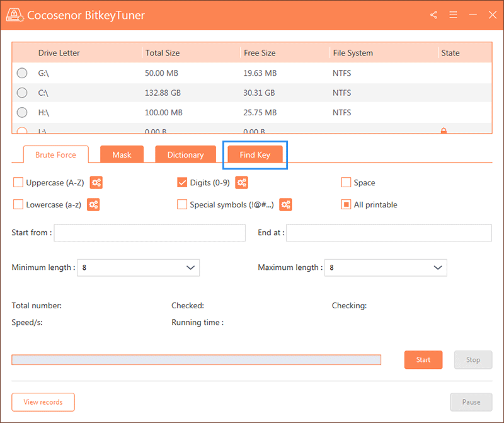Switch to the Mask tab
504x423 pixels.
(122, 154)
